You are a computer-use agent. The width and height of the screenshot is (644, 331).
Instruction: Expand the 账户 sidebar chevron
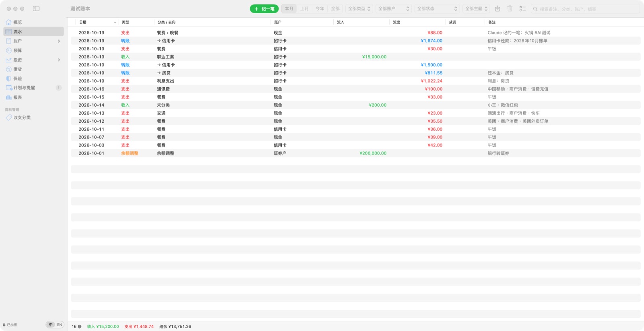point(59,41)
